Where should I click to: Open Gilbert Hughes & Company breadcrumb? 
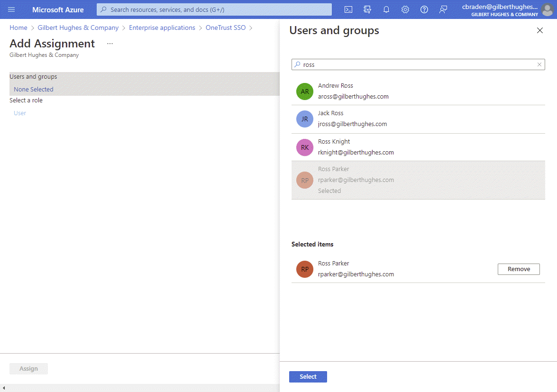click(78, 27)
